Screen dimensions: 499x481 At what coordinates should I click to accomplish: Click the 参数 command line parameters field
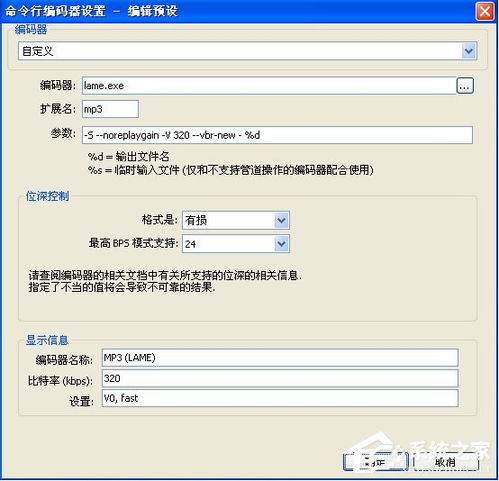pyautogui.click(x=277, y=135)
